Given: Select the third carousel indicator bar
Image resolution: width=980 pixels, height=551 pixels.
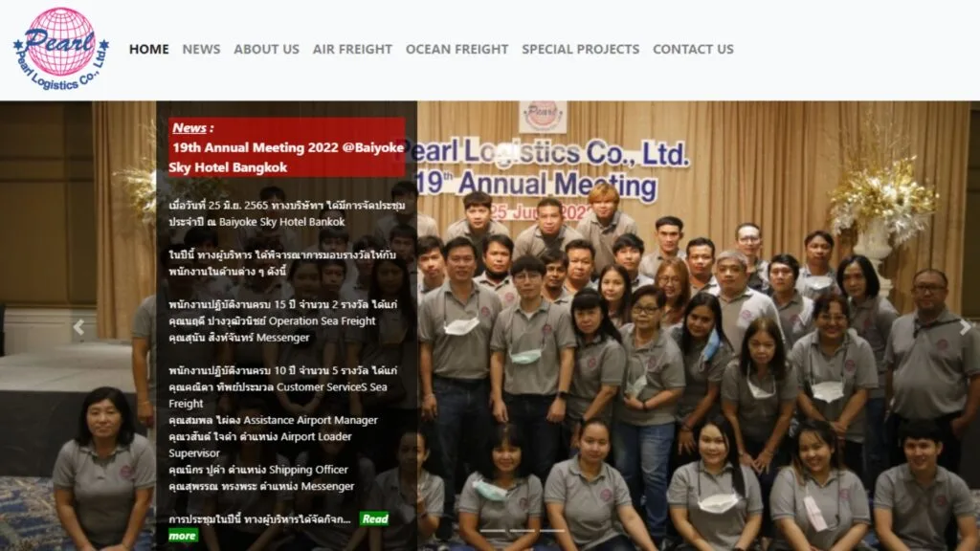Looking at the screenshot, I should [552, 530].
